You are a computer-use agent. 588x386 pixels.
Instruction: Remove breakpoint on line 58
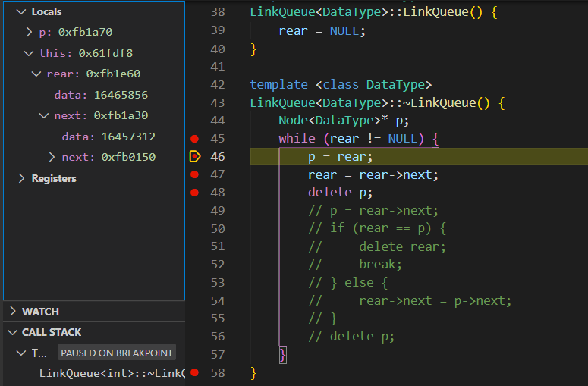(194, 372)
